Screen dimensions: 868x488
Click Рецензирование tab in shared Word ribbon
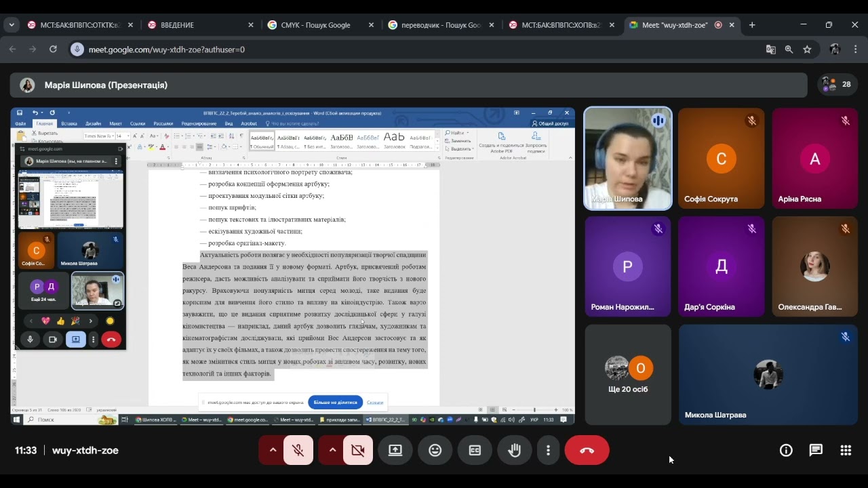click(199, 123)
